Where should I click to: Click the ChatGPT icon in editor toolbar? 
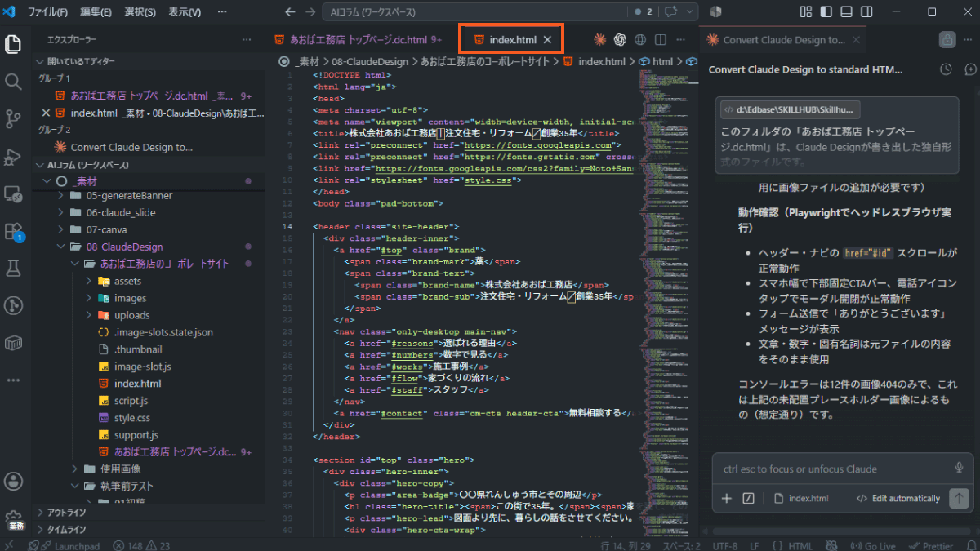[x=620, y=39]
